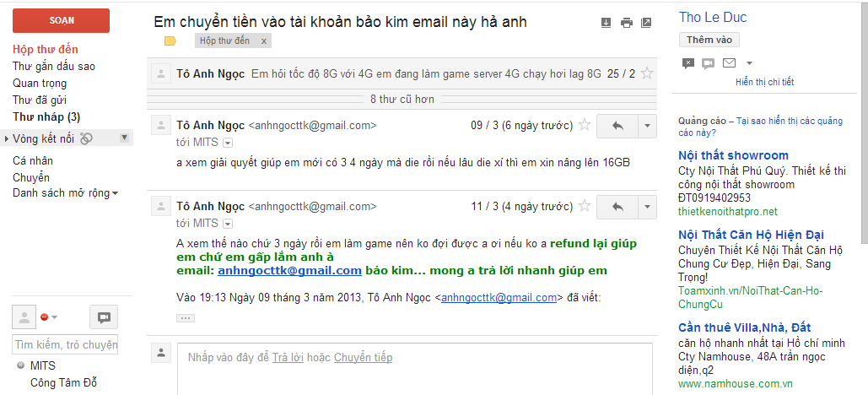Click the Tìm kiếm, trò chuyện search field
Viewport: 868px width, 395px height.
coord(65,344)
